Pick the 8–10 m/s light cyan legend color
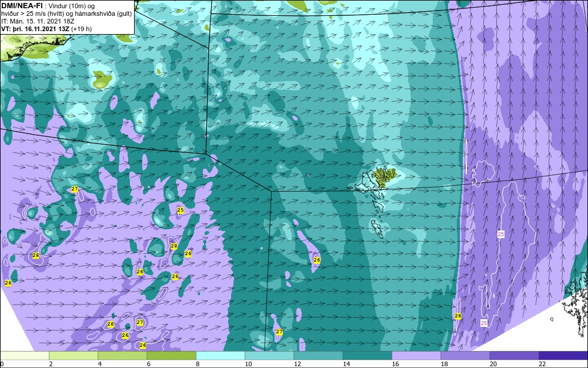Screen dimensions: 588x368 point(220,355)
